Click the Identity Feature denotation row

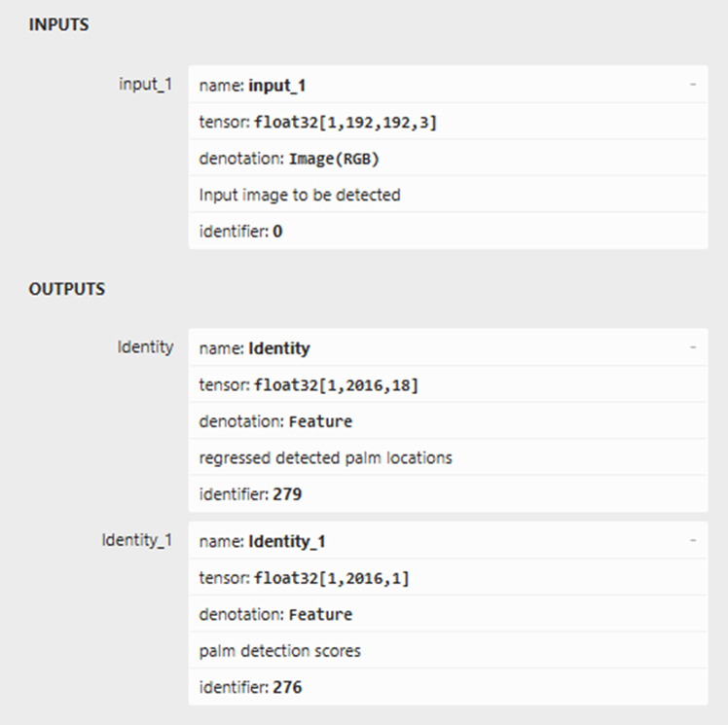pyautogui.click(x=448, y=421)
